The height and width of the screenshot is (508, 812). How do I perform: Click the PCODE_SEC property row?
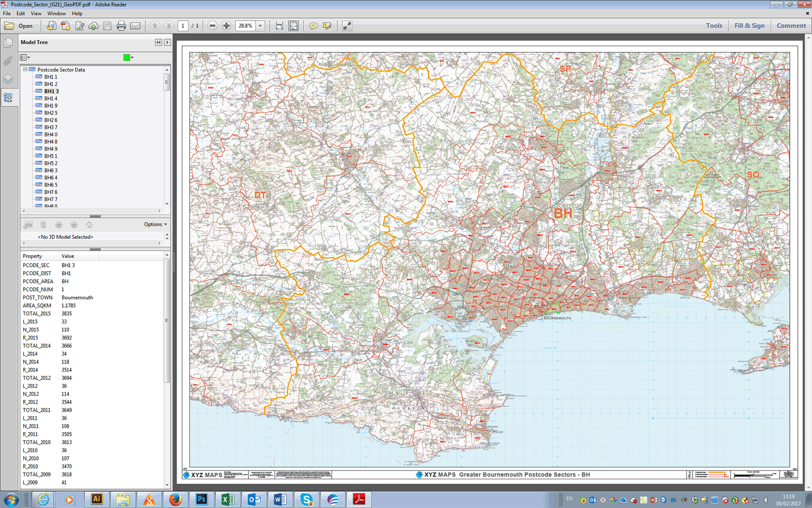pyautogui.click(x=92, y=265)
